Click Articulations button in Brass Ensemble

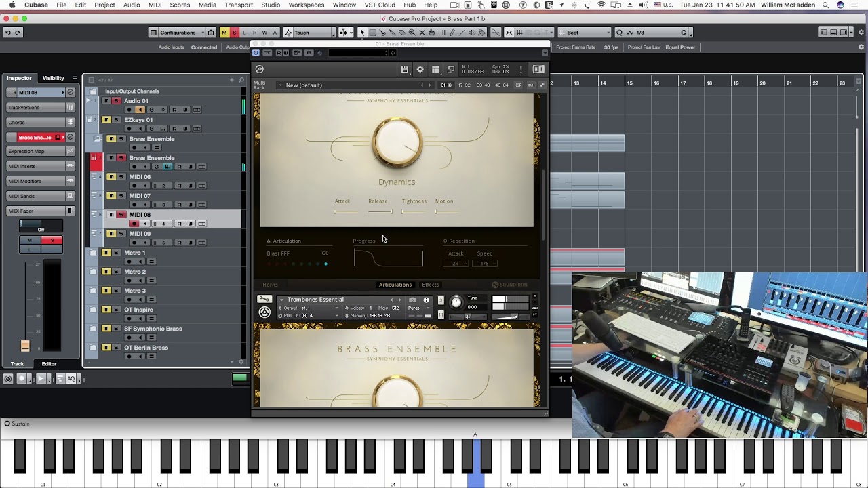point(395,285)
